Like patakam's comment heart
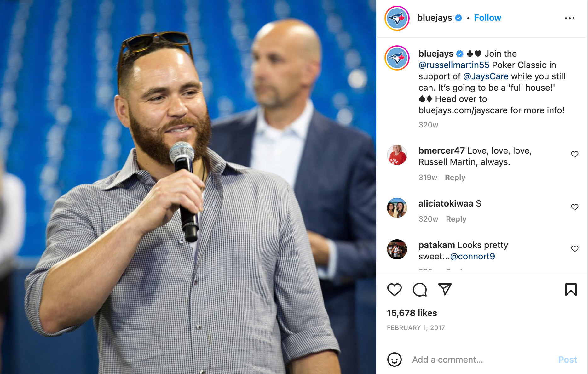Image resolution: width=588 pixels, height=374 pixels. [x=574, y=249]
